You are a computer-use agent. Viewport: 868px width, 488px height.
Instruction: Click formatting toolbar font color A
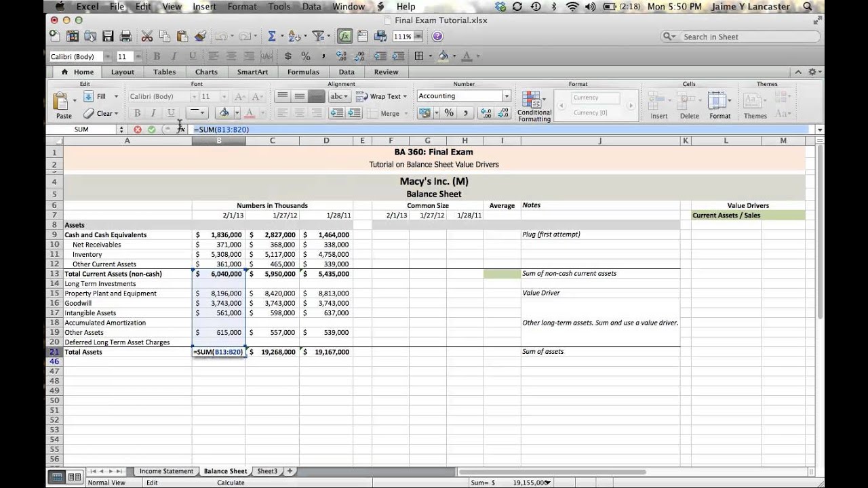pos(467,56)
